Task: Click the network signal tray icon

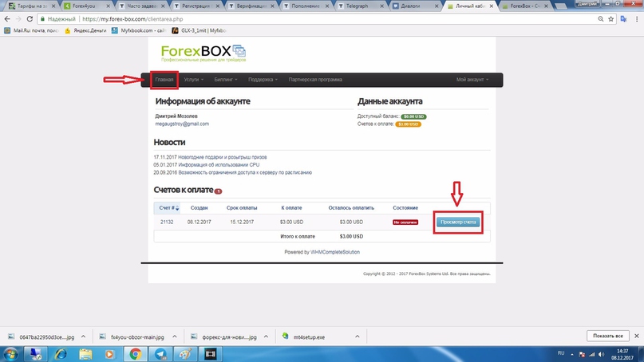Action: coord(592,354)
